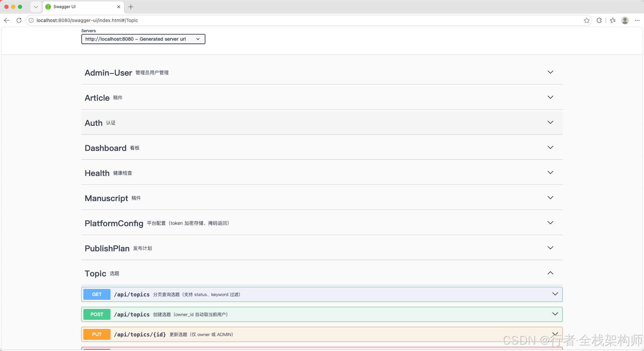Reload the Swagger UI page
This screenshot has width=644, height=351.
pos(19,20)
